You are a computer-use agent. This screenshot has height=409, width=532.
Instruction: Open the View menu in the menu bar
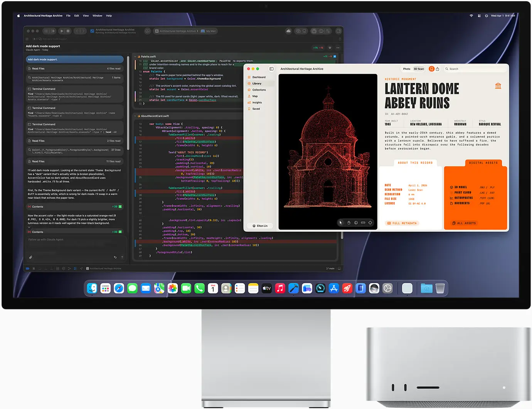click(86, 16)
